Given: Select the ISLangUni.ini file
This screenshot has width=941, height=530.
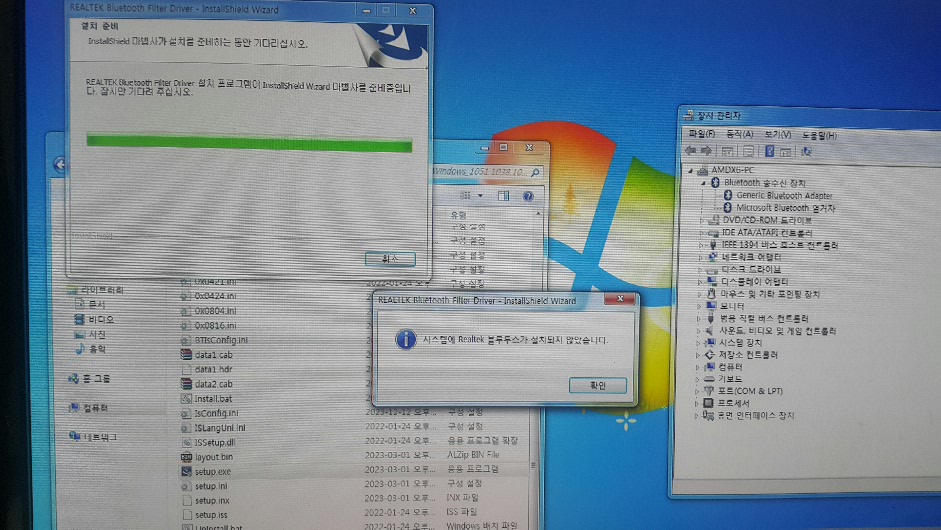Looking at the screenshot, I should [213, 427].
